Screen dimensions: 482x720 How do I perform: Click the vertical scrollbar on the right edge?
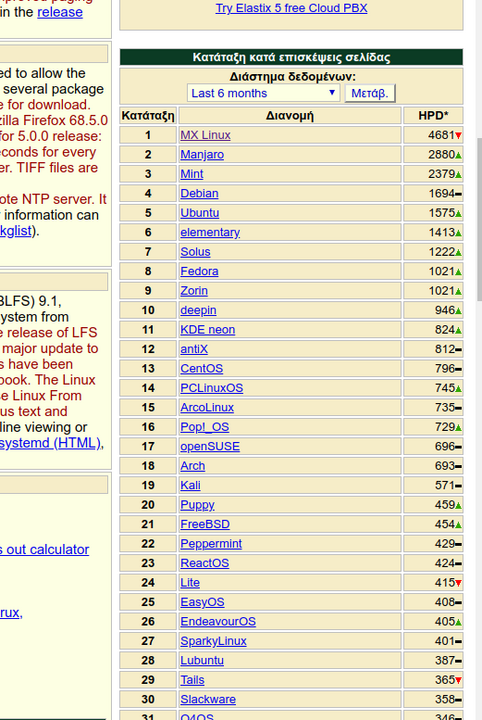click(479, 220)
